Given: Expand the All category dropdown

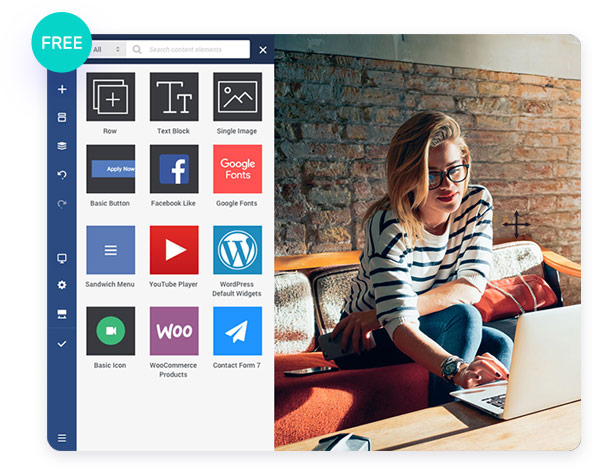Looking at the screenshot, I should (107, 49).
